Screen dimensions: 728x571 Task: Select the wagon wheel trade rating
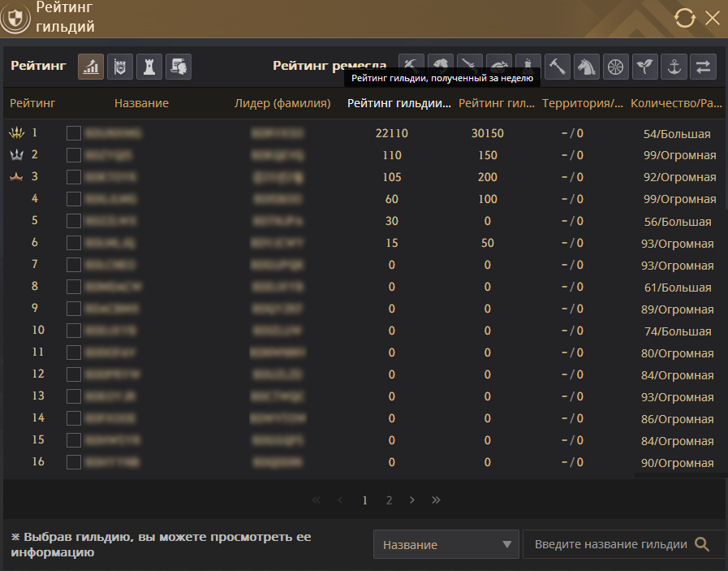tap(616, 67)
